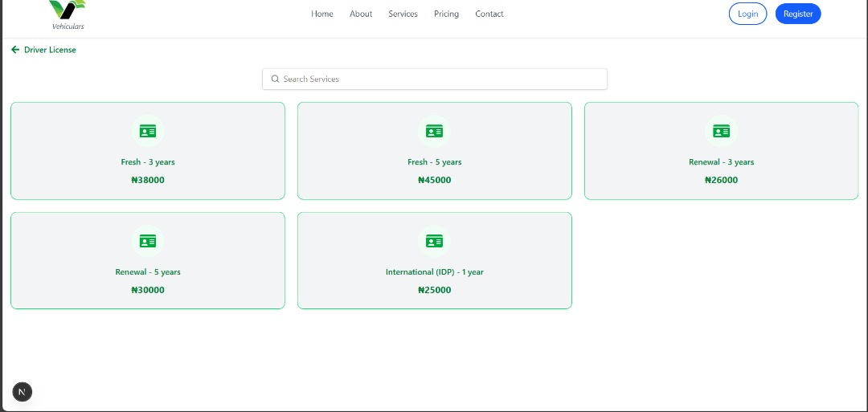
Task: Select the Fresh - 5 years title
Action: tap(435, 162)
